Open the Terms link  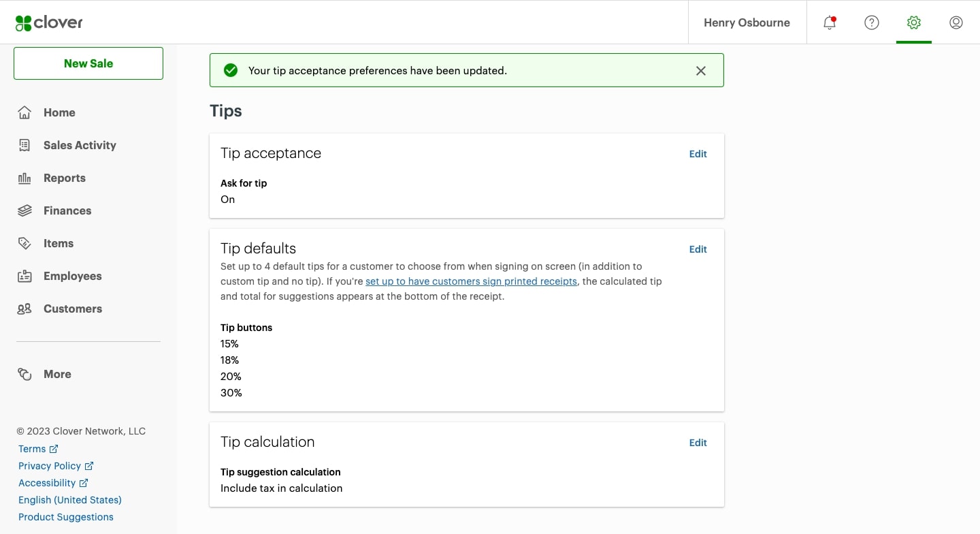[x=32, y=449]
